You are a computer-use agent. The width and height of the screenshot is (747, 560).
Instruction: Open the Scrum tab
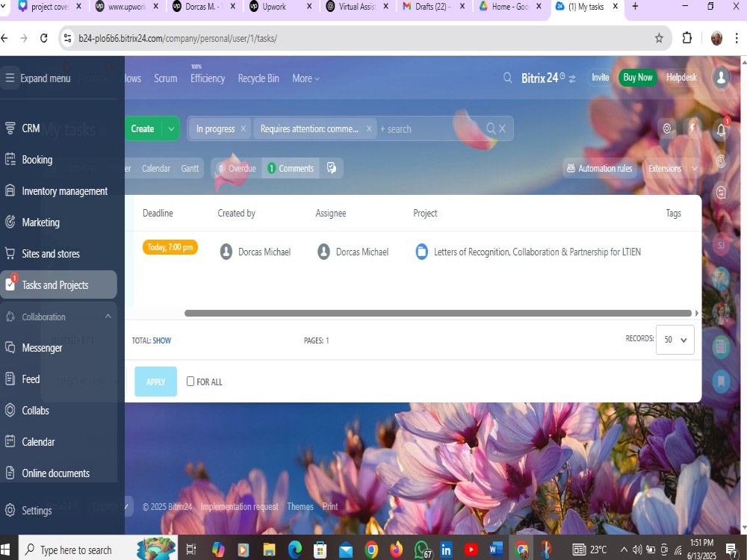click(x=165, y=78)
